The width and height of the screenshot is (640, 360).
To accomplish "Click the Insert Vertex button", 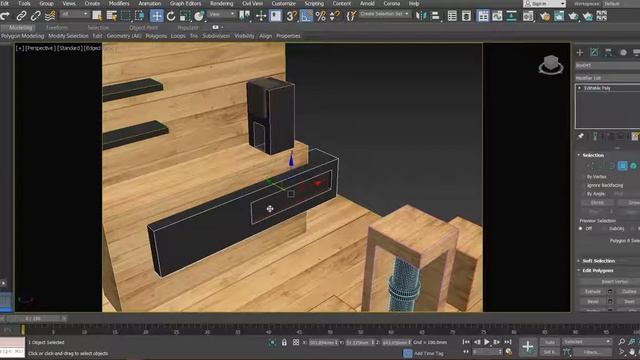I will 615,282.
